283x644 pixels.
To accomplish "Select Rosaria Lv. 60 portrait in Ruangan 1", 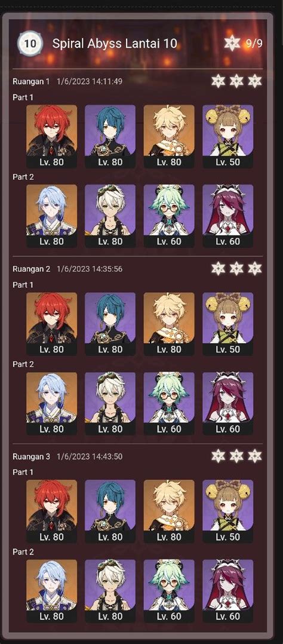I will tap(228, 216).
